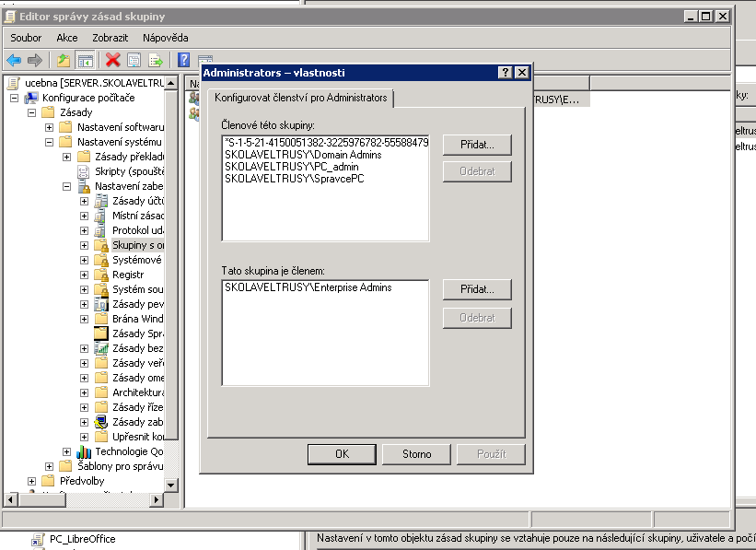
Task: Click the Export list toolbar icon
Action: pyautogui.click(x=157, y=60)
